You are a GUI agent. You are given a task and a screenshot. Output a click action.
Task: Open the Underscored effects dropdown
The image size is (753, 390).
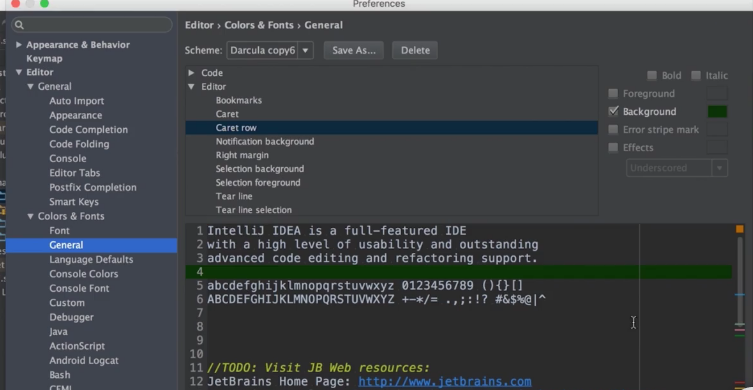677,168
